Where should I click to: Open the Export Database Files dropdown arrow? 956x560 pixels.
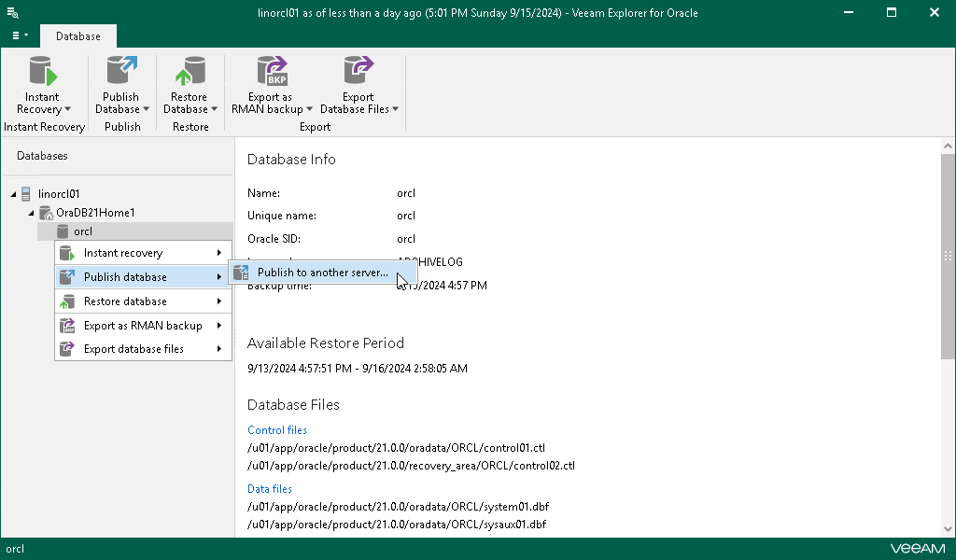pos(396,109)
